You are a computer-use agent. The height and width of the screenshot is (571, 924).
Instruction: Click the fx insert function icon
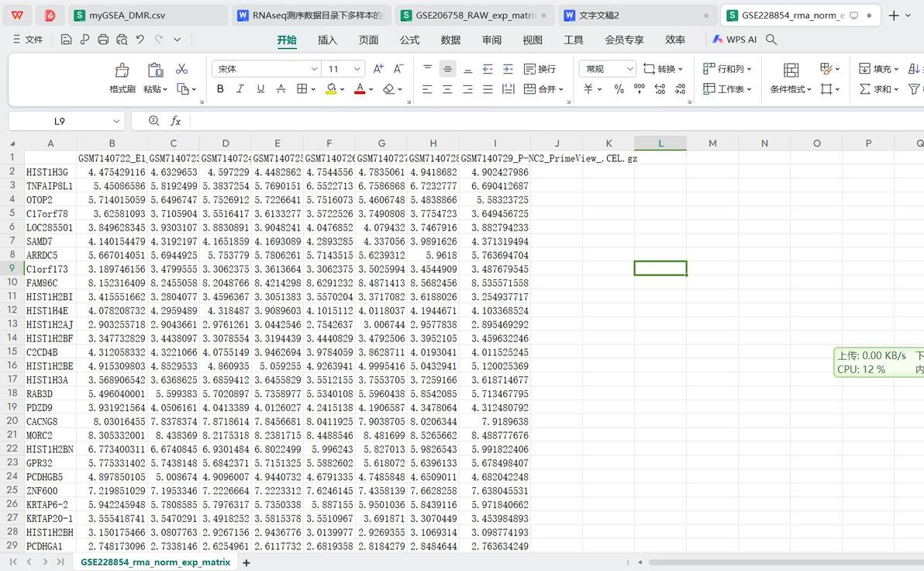click(x=176, y=121)
